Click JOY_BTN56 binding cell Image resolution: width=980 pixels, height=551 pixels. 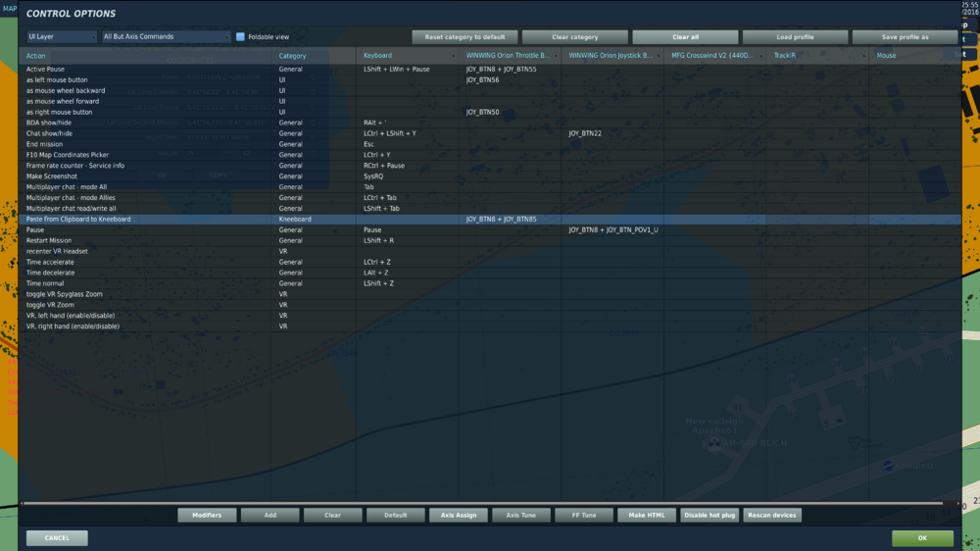coord(510,80)
